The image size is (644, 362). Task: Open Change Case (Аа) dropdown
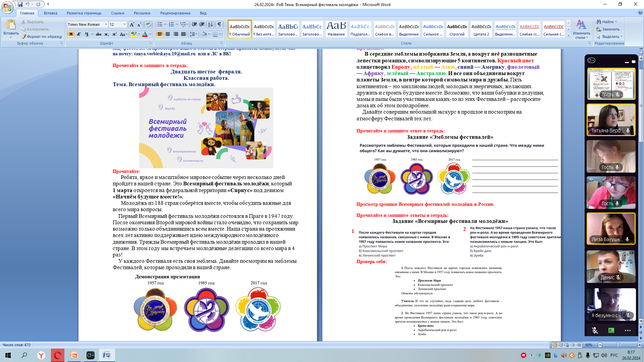pyautogui.click(x=123, y=34)
